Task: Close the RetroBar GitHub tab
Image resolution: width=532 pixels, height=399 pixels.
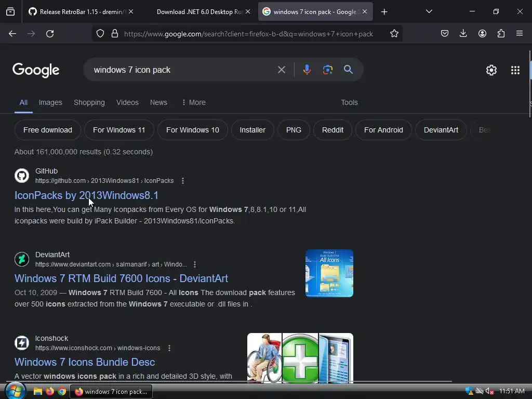Action: [x=131, y=11]
